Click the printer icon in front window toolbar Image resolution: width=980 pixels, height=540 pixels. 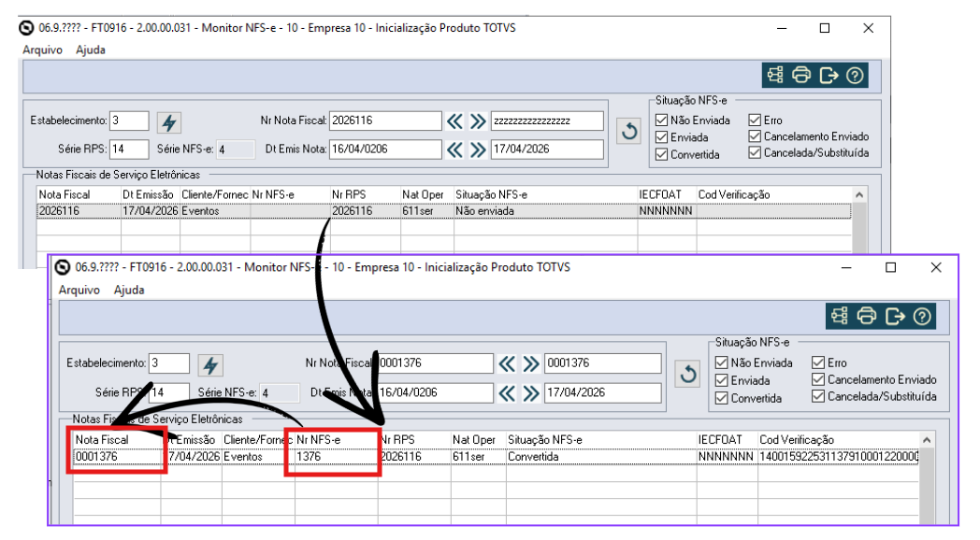pyautogui.click(x=866, y=316)
